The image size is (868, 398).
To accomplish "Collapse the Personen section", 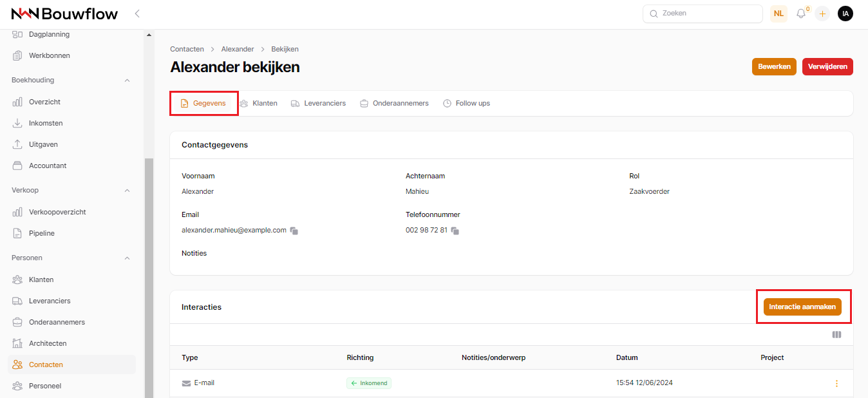I will [x=127, y=258].
